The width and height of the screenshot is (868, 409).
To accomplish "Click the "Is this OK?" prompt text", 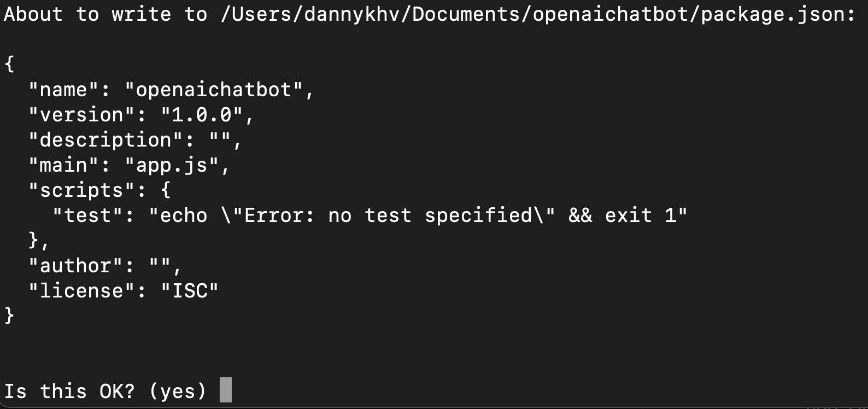I will pos(69,392).
